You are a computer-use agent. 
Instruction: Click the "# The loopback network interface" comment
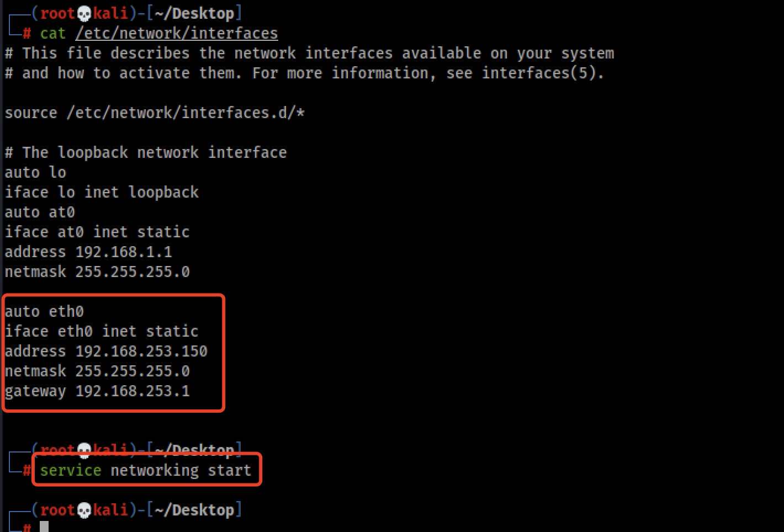(146, 153)
